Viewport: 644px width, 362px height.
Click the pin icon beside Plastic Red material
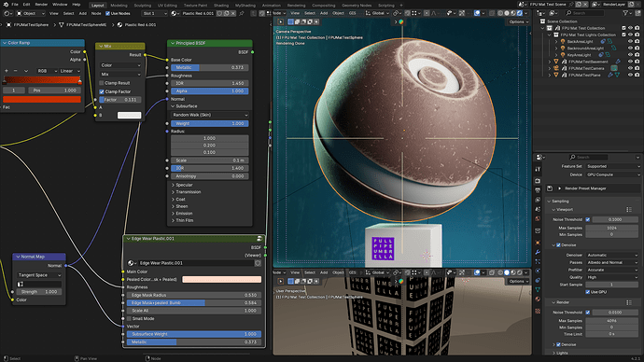tap(242, 13)
